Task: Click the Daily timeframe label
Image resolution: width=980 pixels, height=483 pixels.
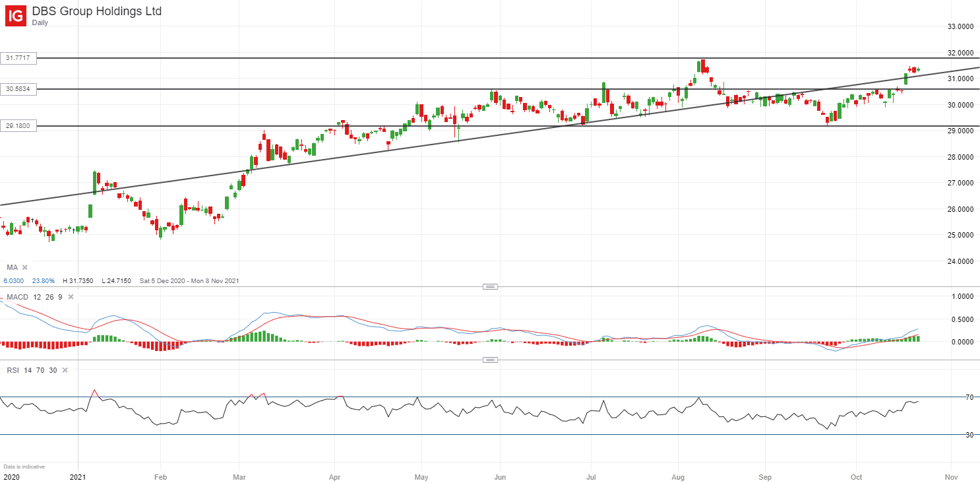Action: click(x=41, y=22)
